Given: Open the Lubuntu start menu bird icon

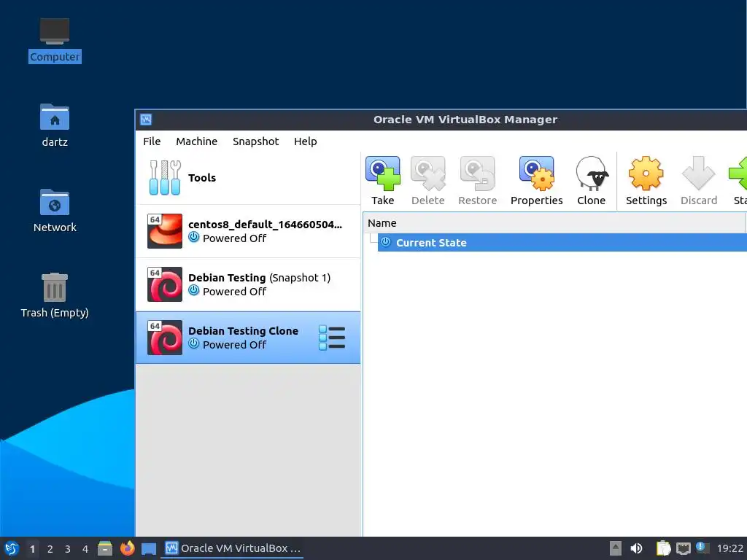Looking at the screenshot, I should (12, 548).
